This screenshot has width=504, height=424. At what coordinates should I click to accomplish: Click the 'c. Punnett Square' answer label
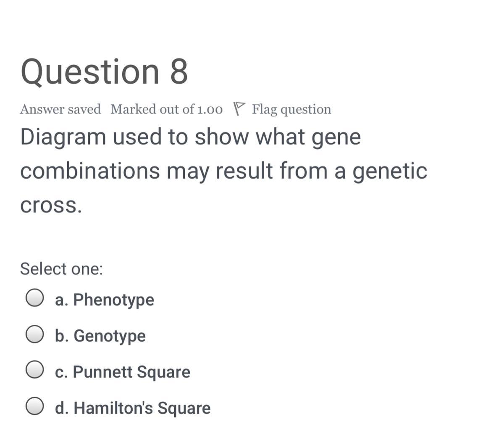pos(123,372)
